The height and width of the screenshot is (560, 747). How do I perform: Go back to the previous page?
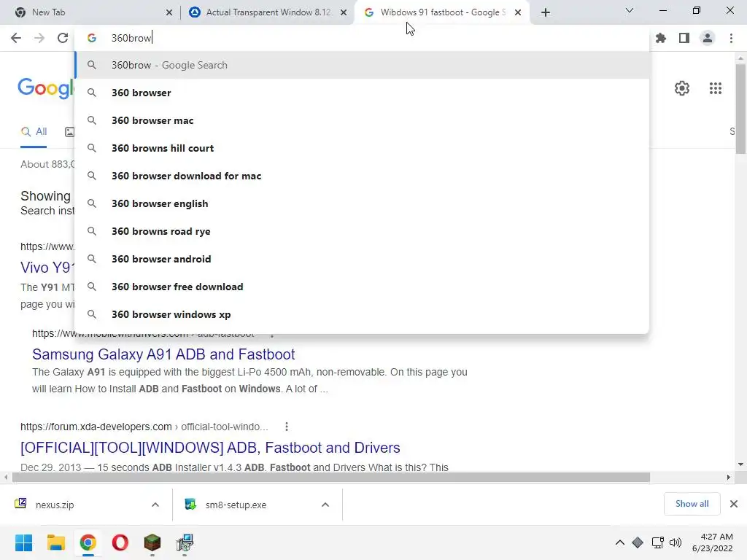click(x=16, y=38)
